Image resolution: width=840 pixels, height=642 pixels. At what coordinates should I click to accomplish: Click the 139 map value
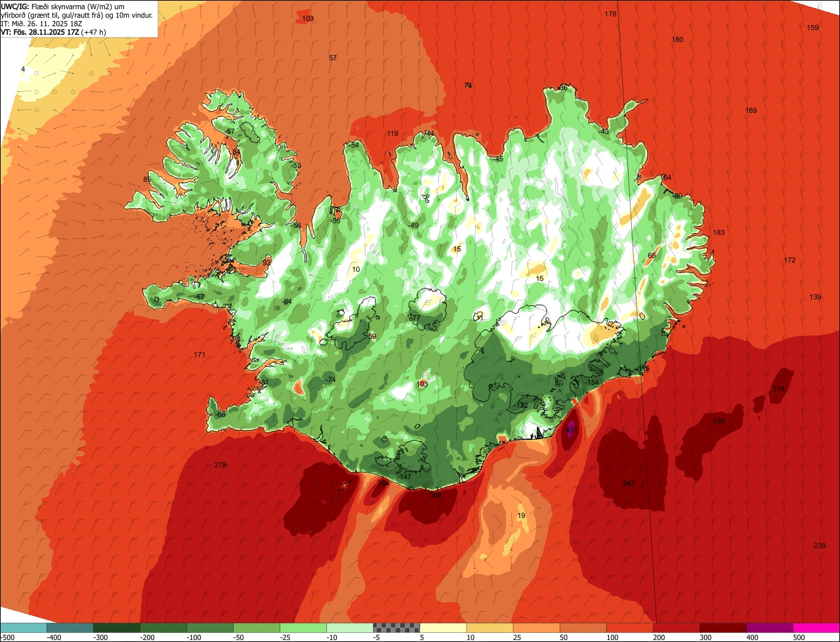tap(815, 297)
